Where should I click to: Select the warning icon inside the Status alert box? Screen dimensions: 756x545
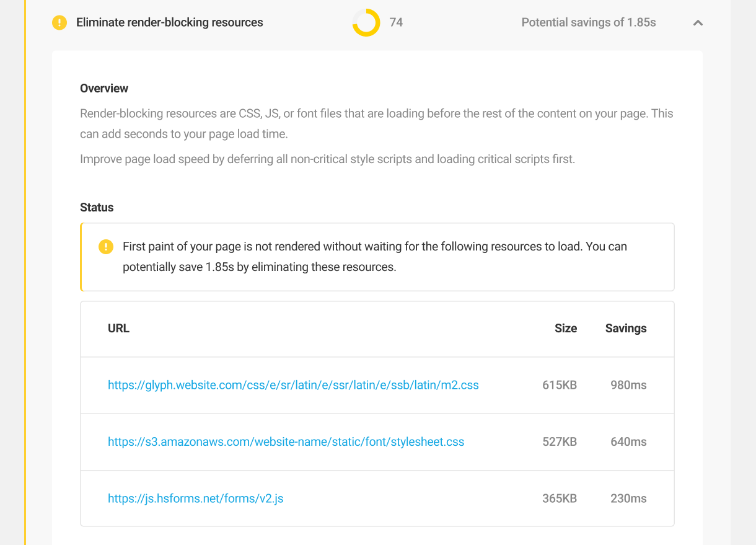[105, 246]
